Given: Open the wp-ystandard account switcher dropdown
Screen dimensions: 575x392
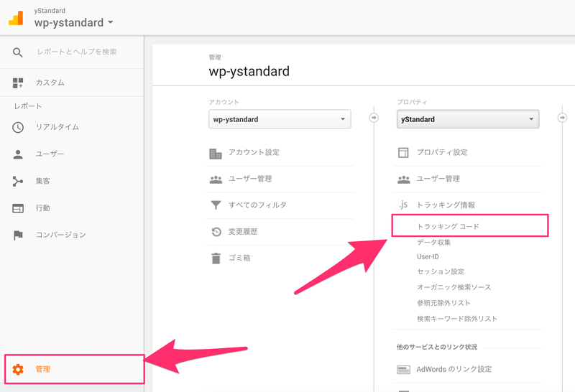Looking at the screenshot, I should pyautogui.click(x=74, y=23).
